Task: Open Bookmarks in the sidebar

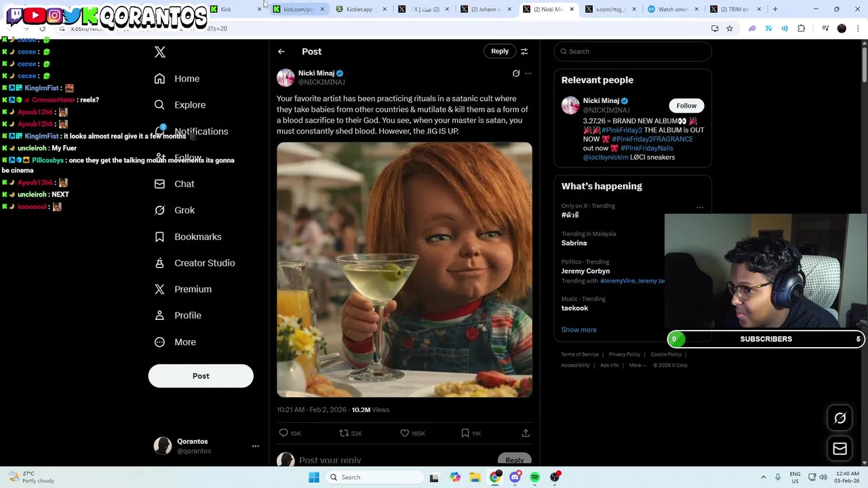Action: click(188, 237)
